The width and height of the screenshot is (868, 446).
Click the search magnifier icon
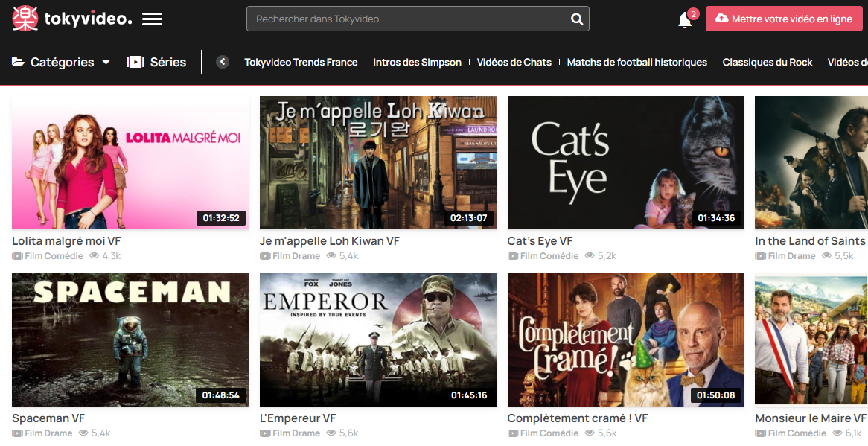(576, 19)
